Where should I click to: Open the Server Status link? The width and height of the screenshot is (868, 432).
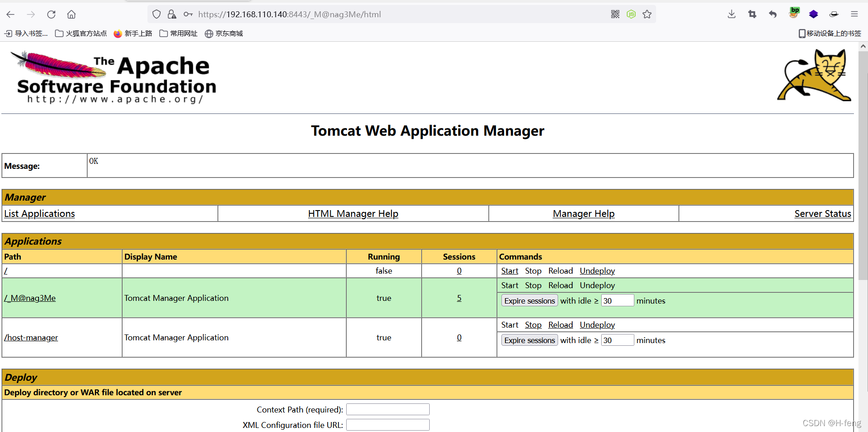pos(823,214)
